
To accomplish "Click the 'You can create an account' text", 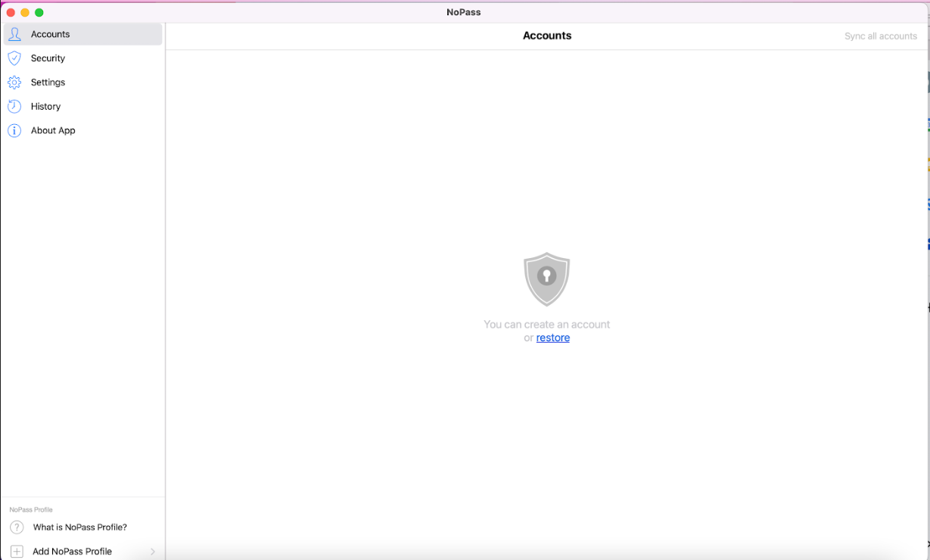I will click(547, 325).
